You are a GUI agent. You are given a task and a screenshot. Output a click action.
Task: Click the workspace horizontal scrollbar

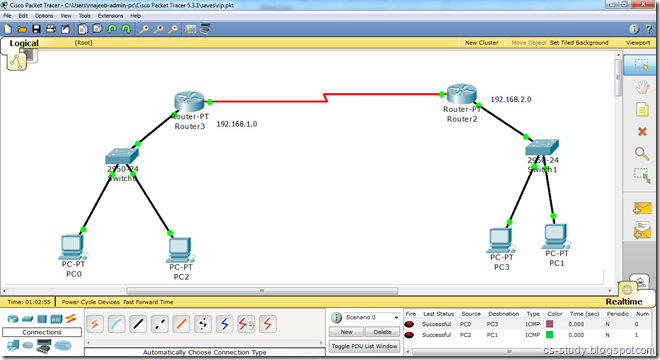pyautogui.click(x=262, y=291)
